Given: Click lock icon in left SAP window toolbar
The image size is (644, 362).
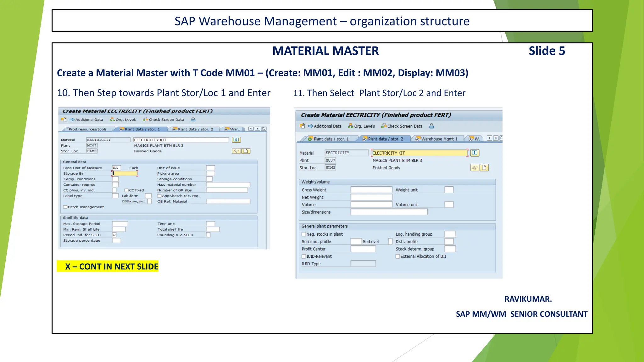Looking at the screenshot, I should 193,119.
